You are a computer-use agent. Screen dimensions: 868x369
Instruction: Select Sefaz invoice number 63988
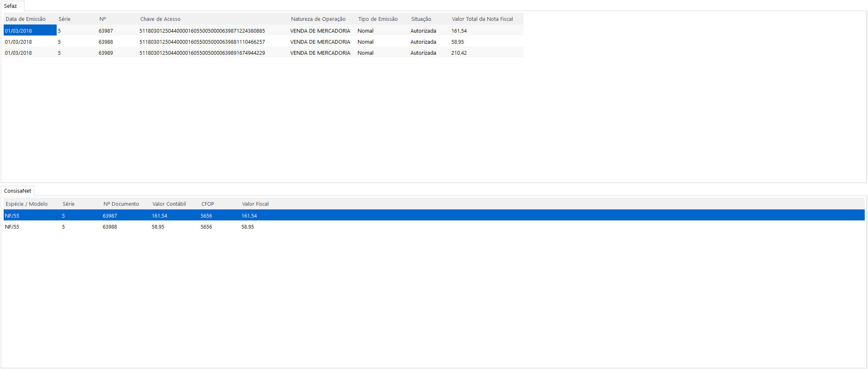[x=106, y=42]
